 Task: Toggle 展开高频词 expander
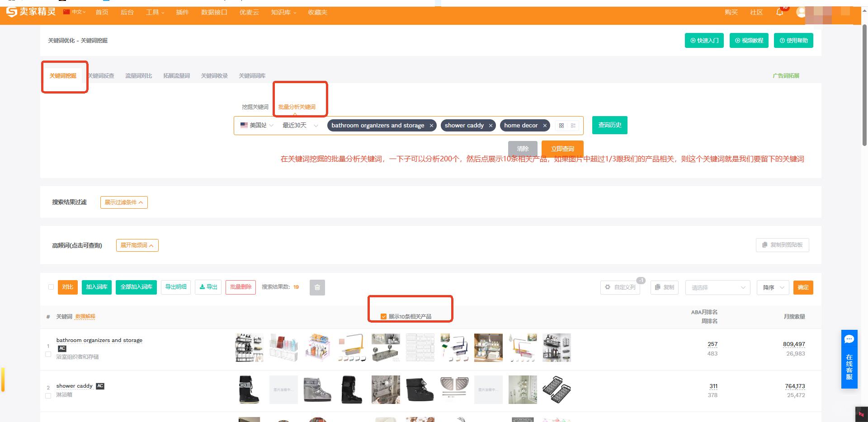[x=137, y=245]
